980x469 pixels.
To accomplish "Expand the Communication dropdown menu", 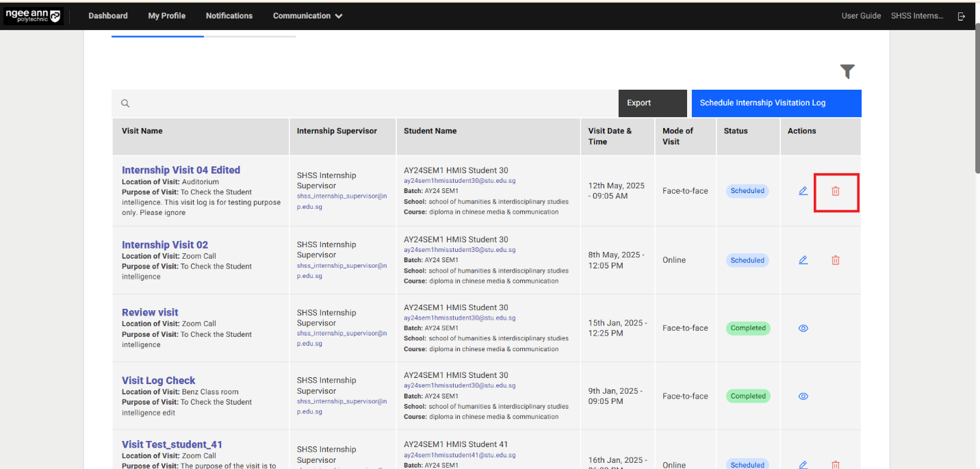I will (x=307, y=16).
